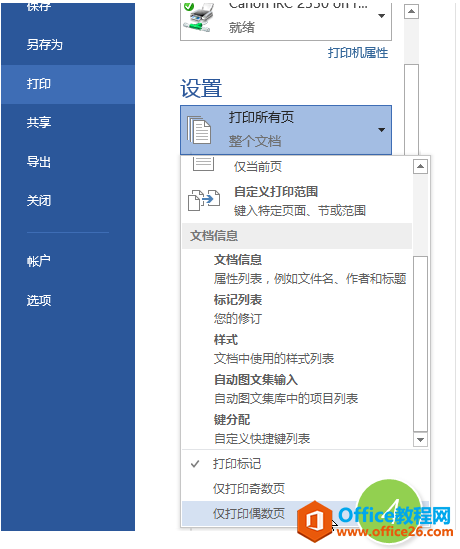Choose 仅打印偶数页
Screen dimensions: 460x549
(305, 513)
